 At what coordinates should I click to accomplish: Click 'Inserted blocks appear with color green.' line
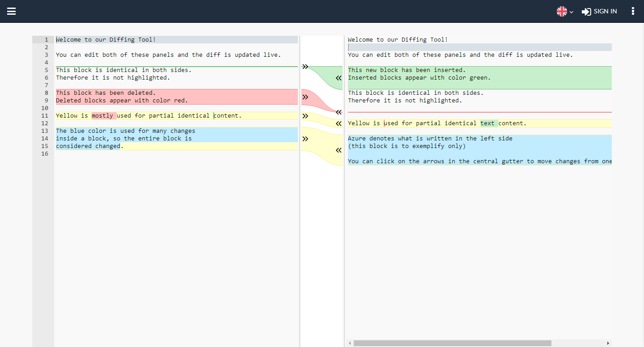pyautogui.click(x=419, y=77)
